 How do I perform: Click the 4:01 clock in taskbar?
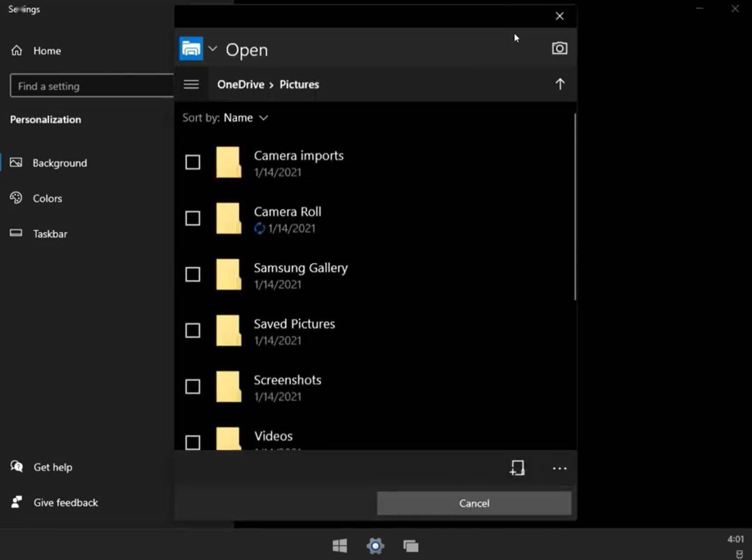[735, 539]
